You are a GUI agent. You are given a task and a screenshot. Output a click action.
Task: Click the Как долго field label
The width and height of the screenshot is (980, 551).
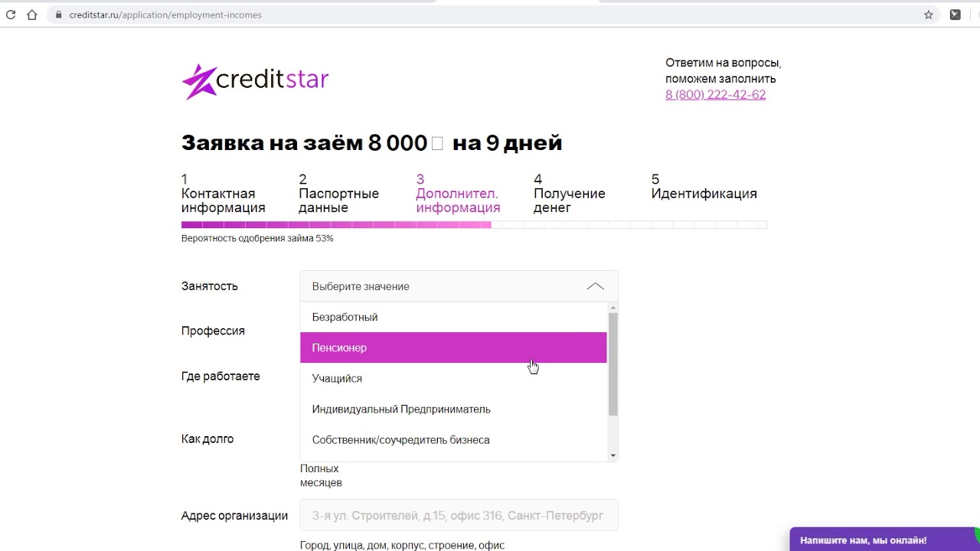coord(207,439)
